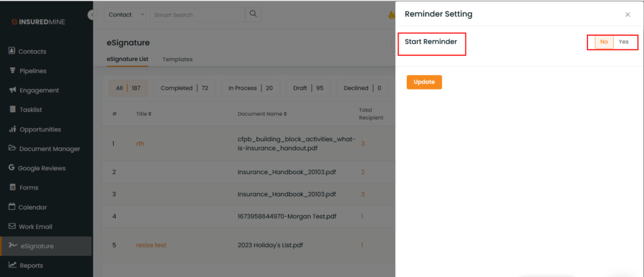
Task: Close the Reminder Setting panel
Action: (x=628, y=15)
